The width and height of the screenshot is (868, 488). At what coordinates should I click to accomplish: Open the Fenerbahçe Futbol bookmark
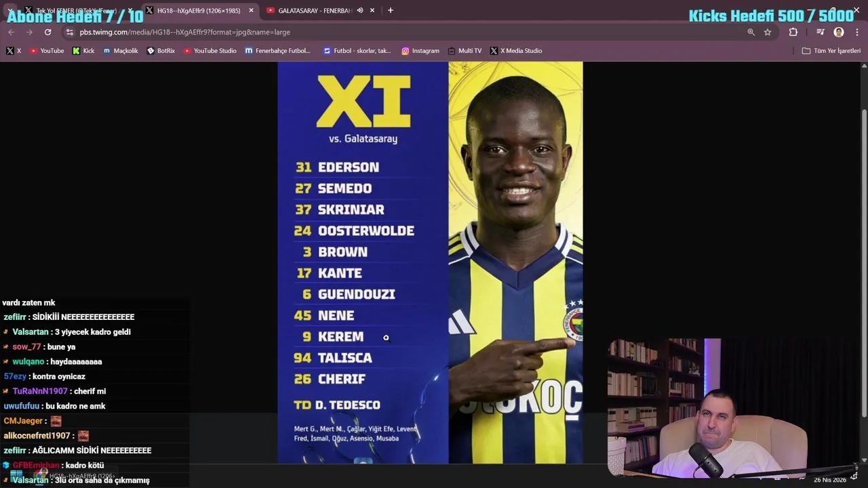278,51
